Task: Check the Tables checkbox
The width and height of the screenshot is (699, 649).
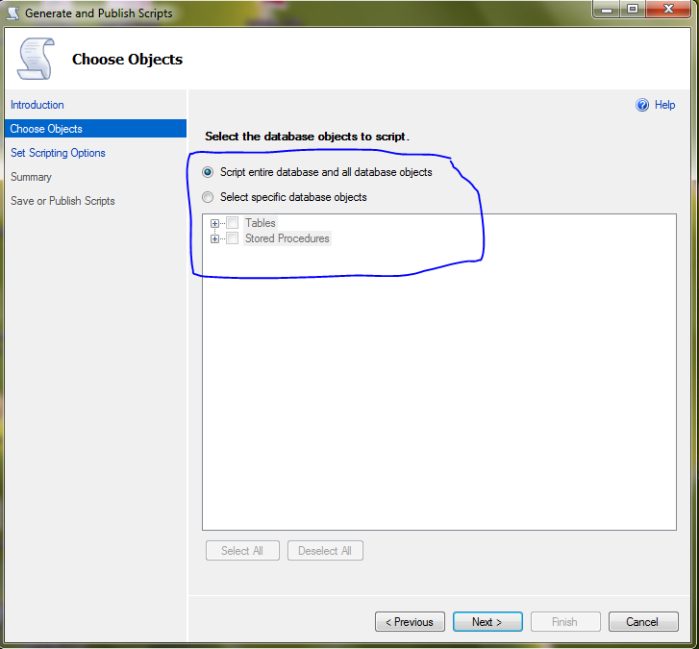Action: point(232,223)
